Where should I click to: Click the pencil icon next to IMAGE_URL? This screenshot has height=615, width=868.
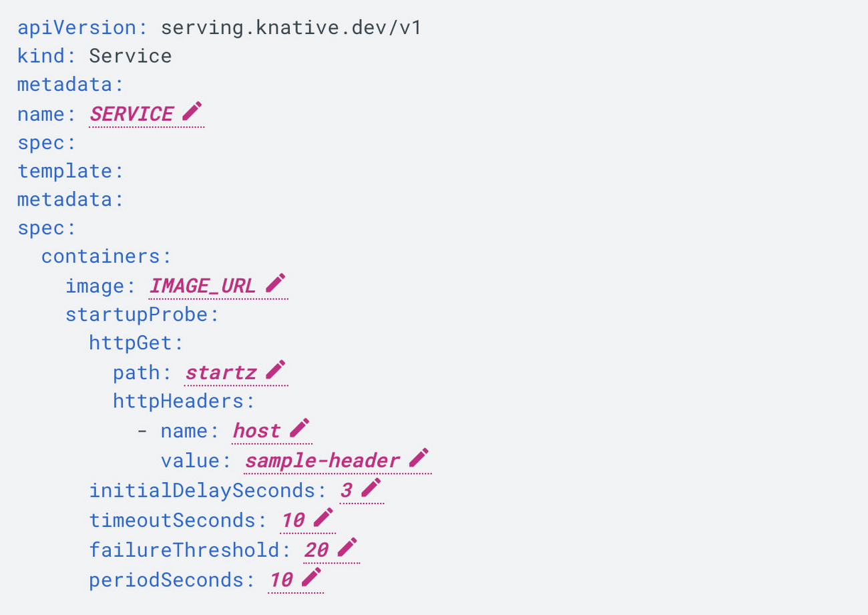pyautogui.click(x=275, y=283)
